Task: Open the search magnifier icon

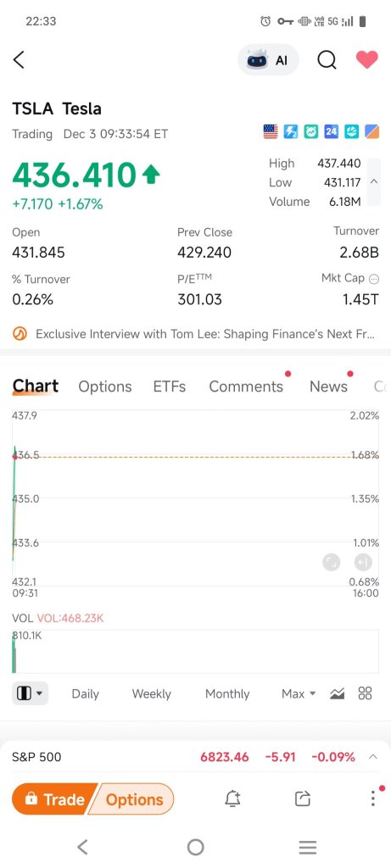Action: 327,60
